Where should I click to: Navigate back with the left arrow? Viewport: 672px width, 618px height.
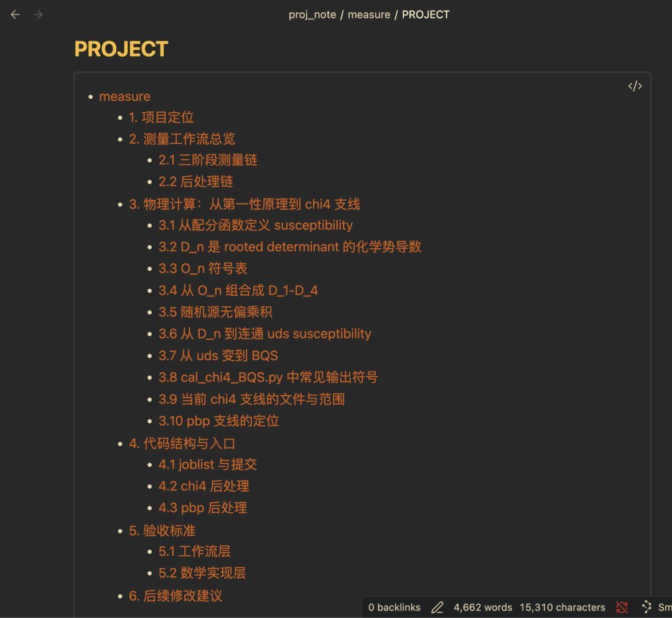pos(15,14)
